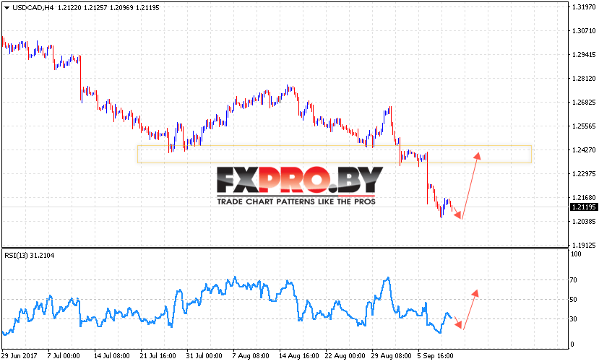Click the 1.21680 price axis label
599x364 pixels.
tap(584, 197)
